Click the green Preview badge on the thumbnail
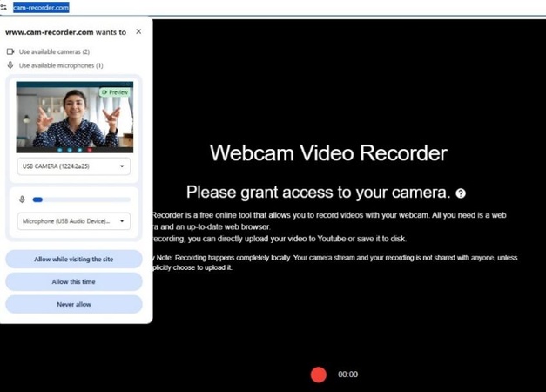This screenshot has width=546, height=392. coord(115,92)
